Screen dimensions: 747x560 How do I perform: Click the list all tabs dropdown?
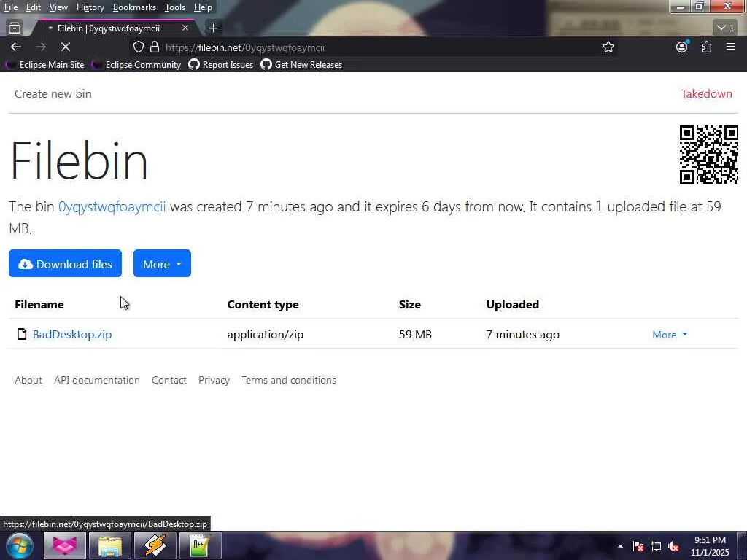point(726,28)
